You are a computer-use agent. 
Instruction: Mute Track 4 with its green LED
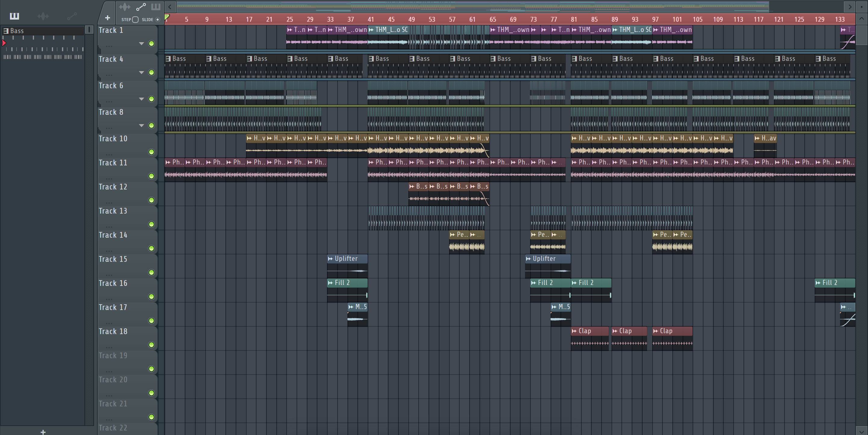(x=151, y=72)
